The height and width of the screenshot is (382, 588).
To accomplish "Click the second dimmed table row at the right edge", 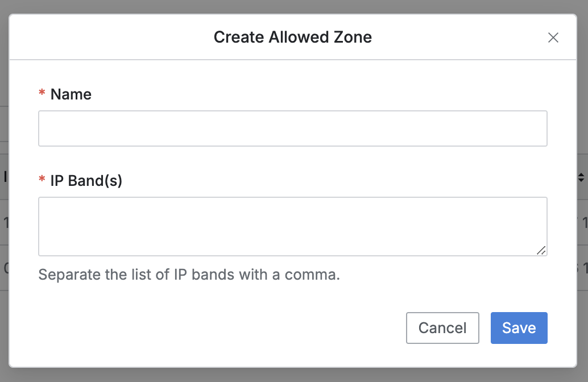I will [582, 268].
